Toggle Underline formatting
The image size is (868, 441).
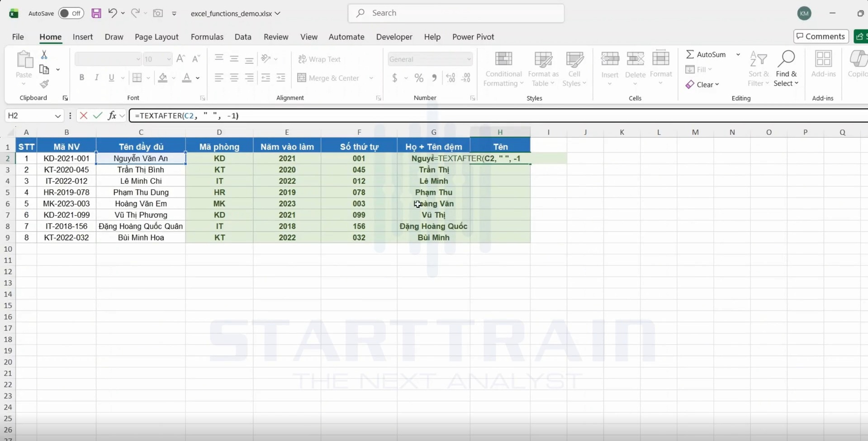111,78
